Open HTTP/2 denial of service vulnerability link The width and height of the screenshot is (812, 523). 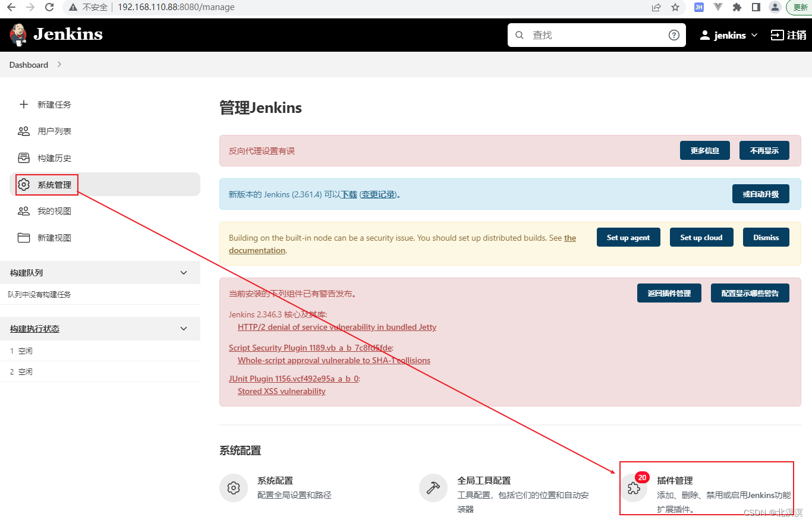tap(337, 327)
